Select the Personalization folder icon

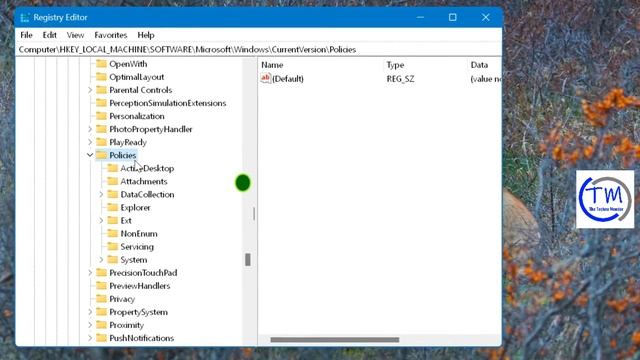(101, 116)
